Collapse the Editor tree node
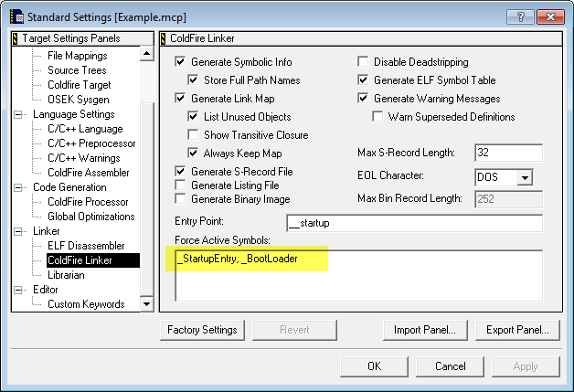Viewport: 574px width, 392px height. [17, 291]
